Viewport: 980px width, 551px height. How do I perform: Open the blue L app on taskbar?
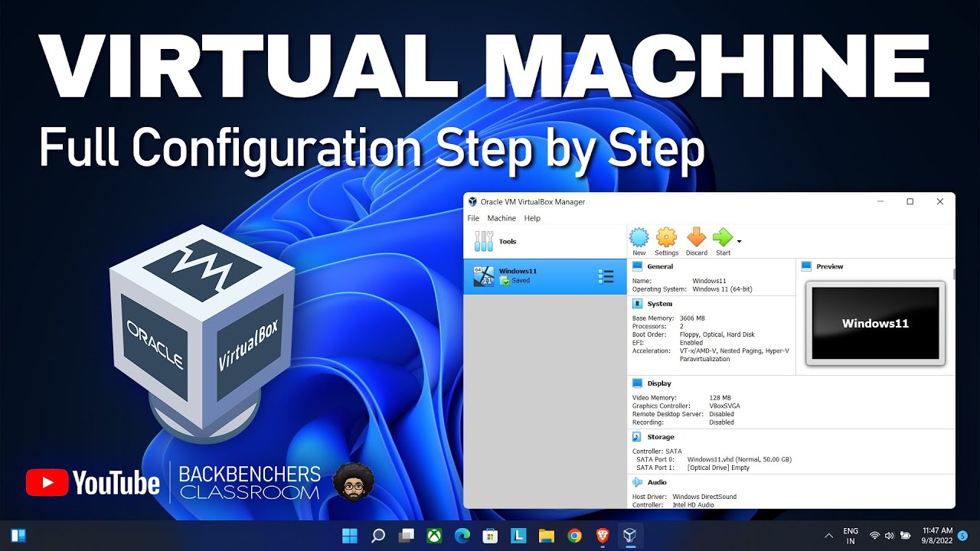[518, 536]
